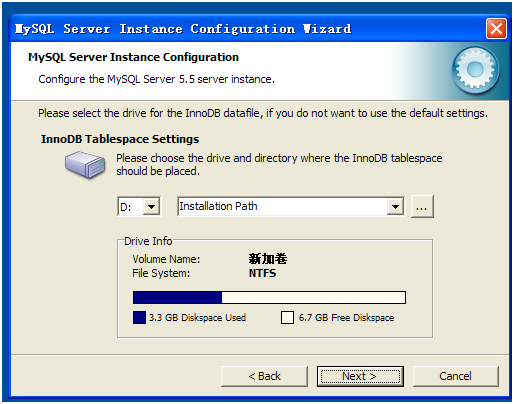Click the InnoDB Tablespace Settings heading

[120, 139]
